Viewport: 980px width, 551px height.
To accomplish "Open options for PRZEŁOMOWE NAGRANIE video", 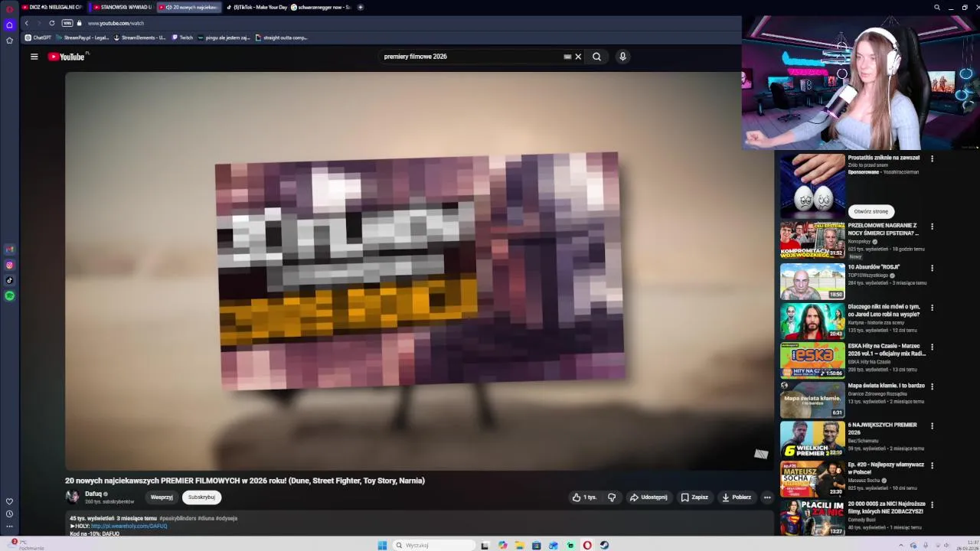I will pyautogui.click(x=932, y=227).
